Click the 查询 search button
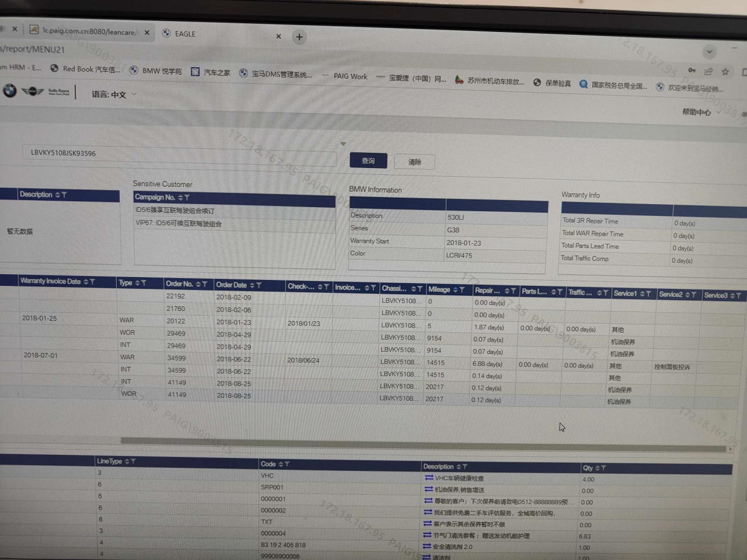This screenshot has height=560, width=747. tap(368, 160)
